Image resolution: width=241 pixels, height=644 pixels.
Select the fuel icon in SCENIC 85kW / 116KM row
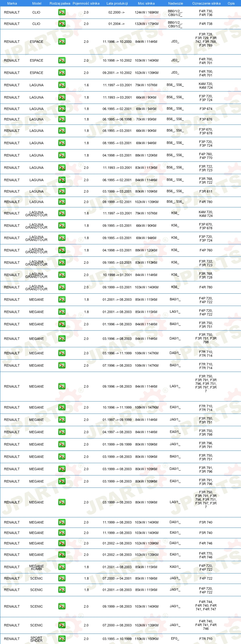[x=62, y=578]
